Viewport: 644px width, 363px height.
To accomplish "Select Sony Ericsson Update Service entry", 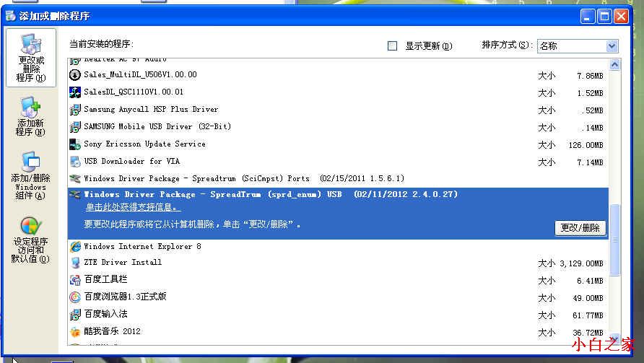I will (x=338, y=144).
